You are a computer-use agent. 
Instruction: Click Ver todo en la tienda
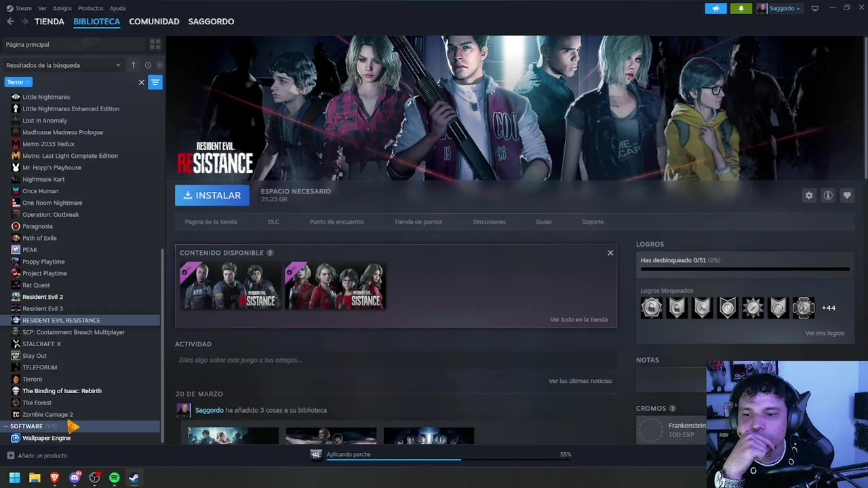[x=578, y=319]
